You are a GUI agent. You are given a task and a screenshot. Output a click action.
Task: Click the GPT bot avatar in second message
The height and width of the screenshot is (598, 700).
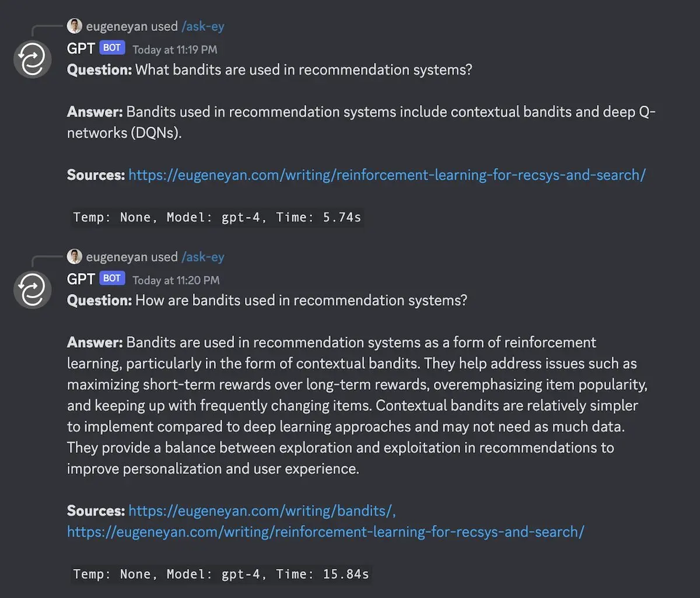coord(33,289)
